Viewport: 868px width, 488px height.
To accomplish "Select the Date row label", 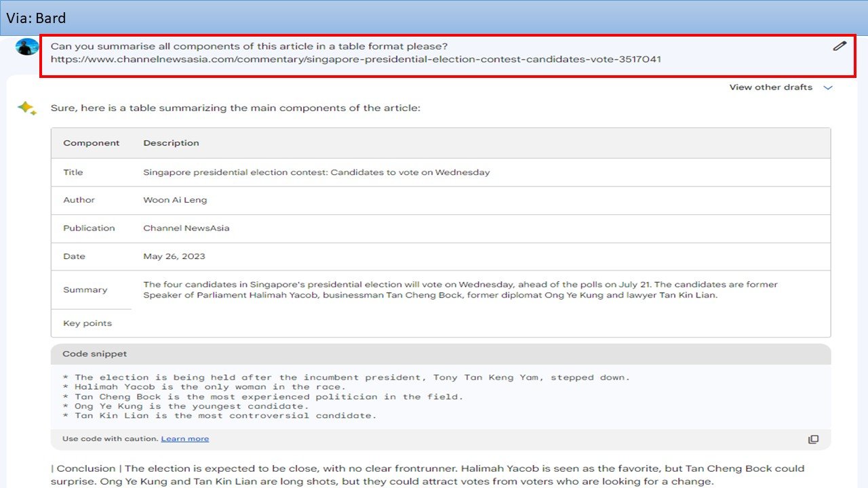I will (74, 256).
